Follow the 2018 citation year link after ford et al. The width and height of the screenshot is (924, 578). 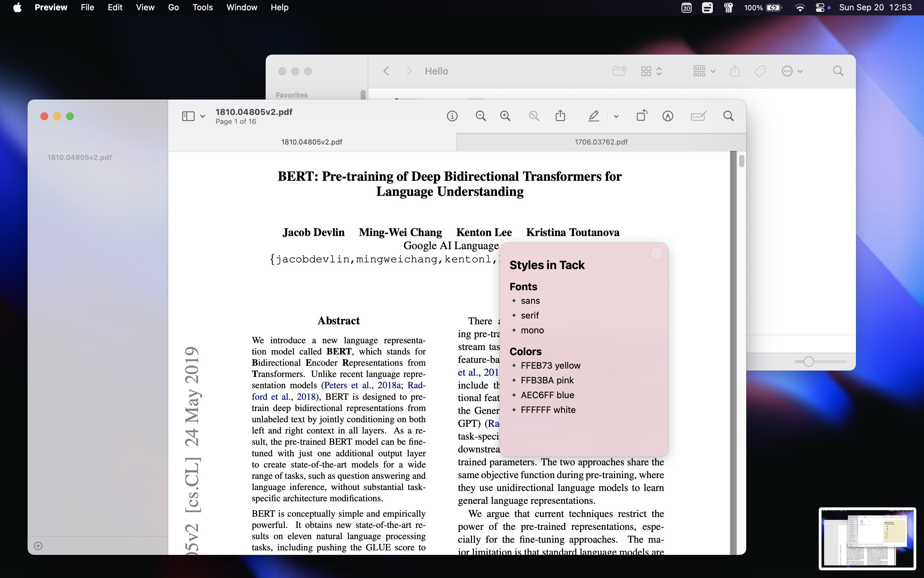coord(306,397)
